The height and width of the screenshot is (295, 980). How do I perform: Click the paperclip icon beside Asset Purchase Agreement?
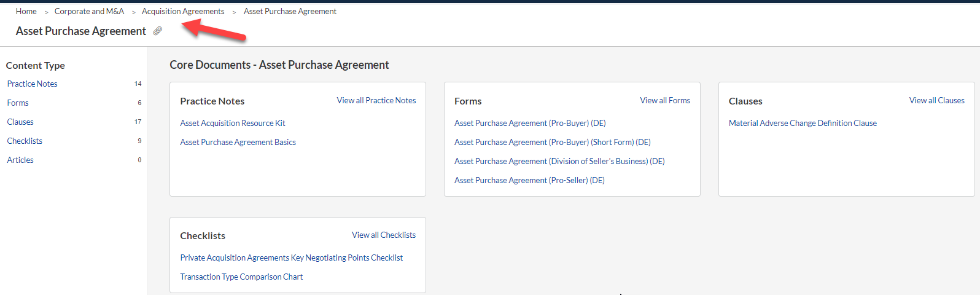pos(158,31)
